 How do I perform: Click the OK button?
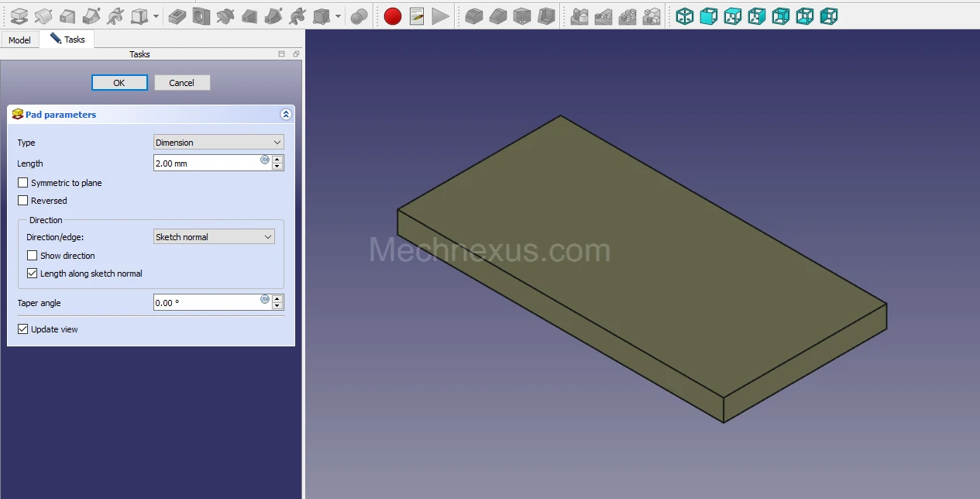click(x=119, y=83)
